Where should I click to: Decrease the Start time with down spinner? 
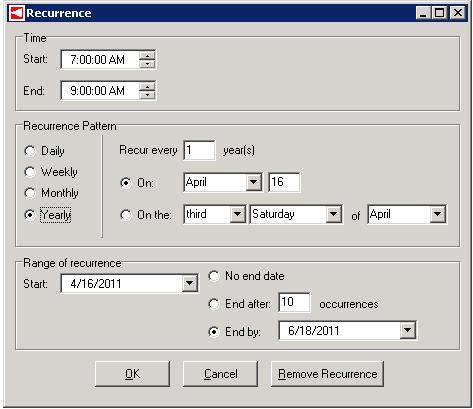(147, 64)
